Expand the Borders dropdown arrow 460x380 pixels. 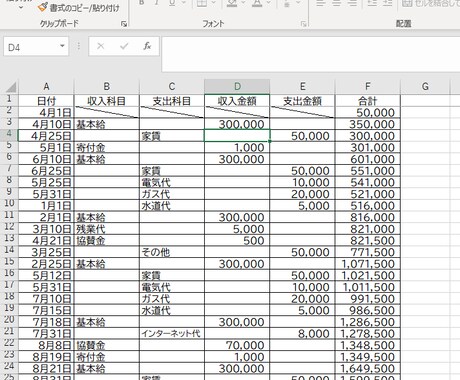coord(214,3)
